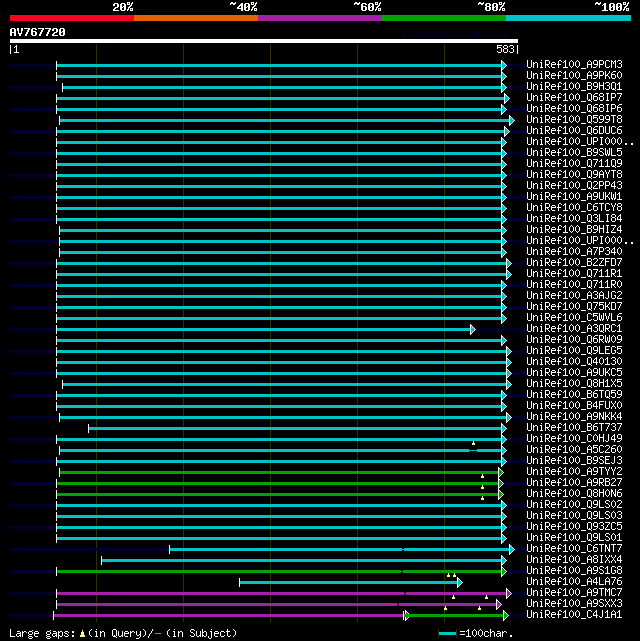This screenshot has height=641, width=640.
Task: Select the UniRef100_C5WVL6 label
Action: coord(574,318)
